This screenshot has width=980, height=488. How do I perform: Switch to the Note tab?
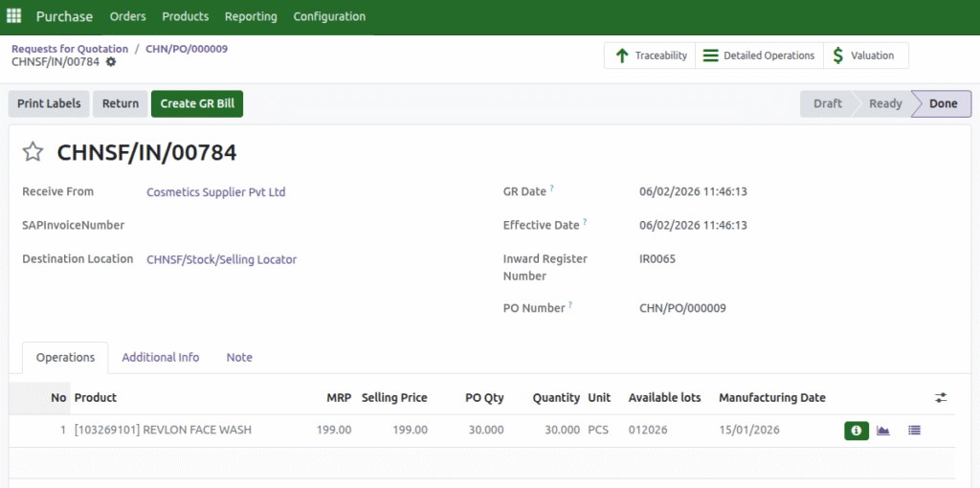click(239, 357)
